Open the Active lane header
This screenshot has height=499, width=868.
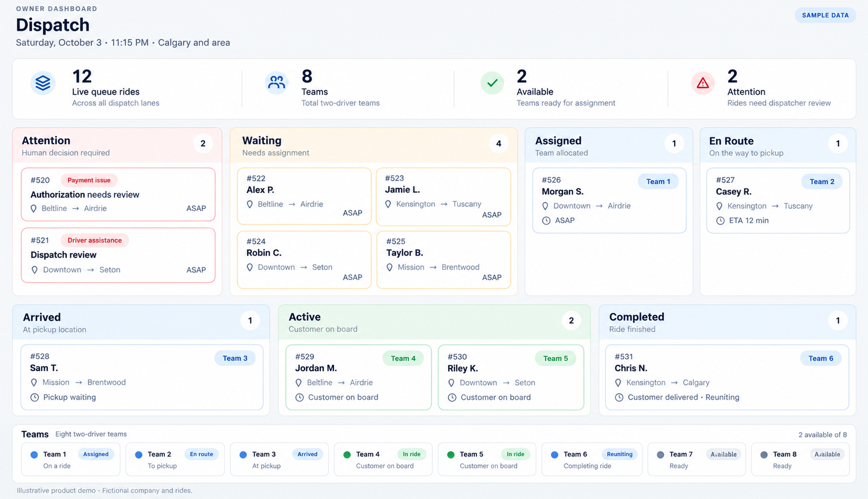434,322
